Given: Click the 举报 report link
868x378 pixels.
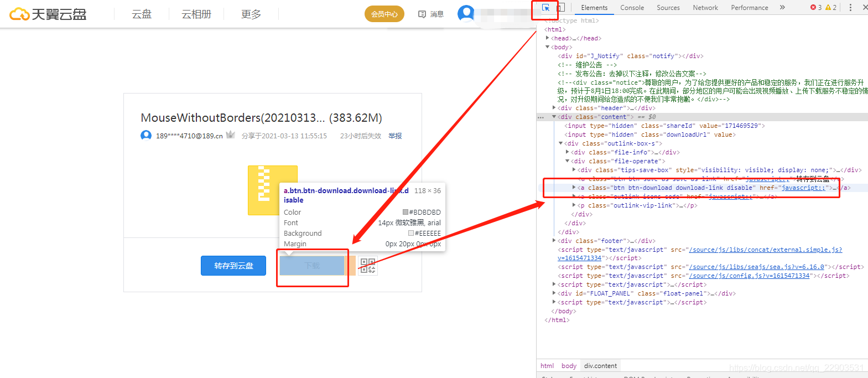Looking at the screenshot, I should pos(395,136).
